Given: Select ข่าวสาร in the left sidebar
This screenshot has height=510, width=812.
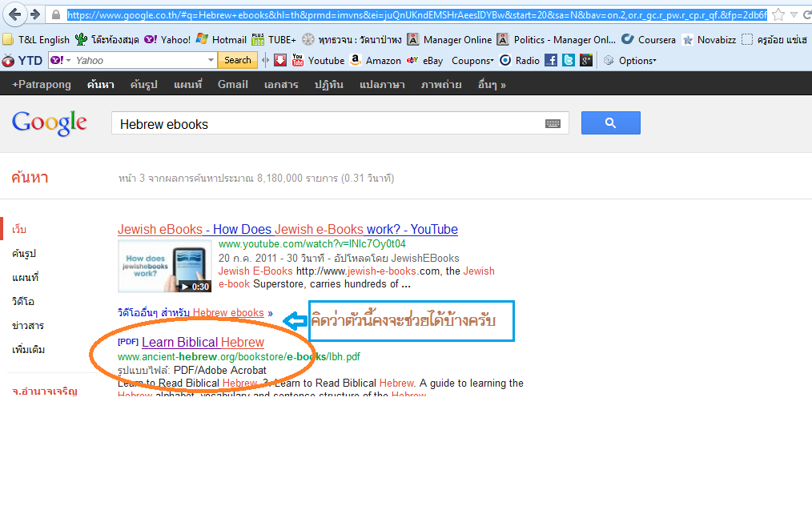Looking at the screenshot, I should (x=28, y=326).
